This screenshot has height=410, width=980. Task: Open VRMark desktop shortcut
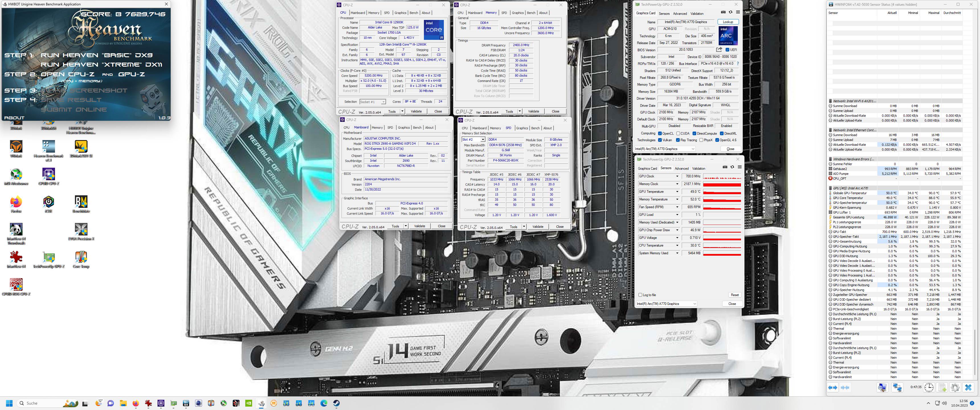point(16,149)
